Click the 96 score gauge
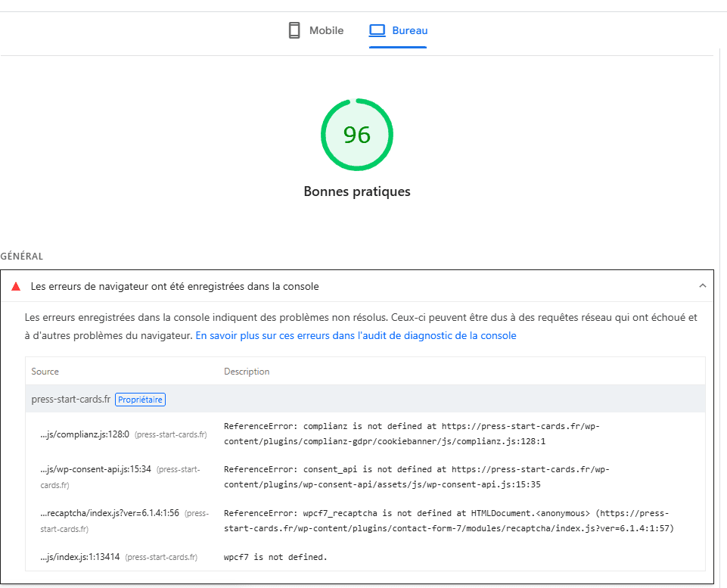 [357, 135]
